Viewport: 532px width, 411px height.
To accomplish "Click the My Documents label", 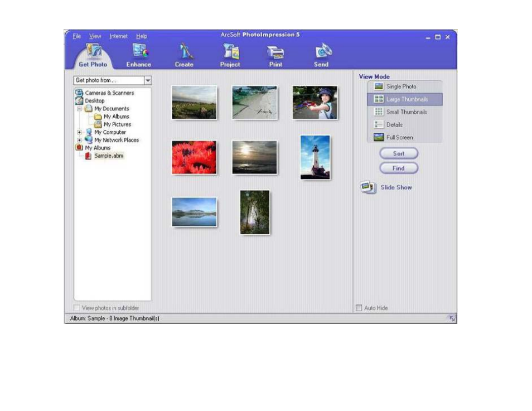I will pos(112,109).
